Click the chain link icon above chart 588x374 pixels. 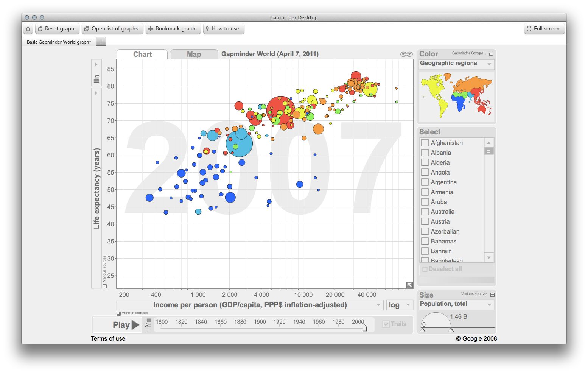click(x=406, y=54)
